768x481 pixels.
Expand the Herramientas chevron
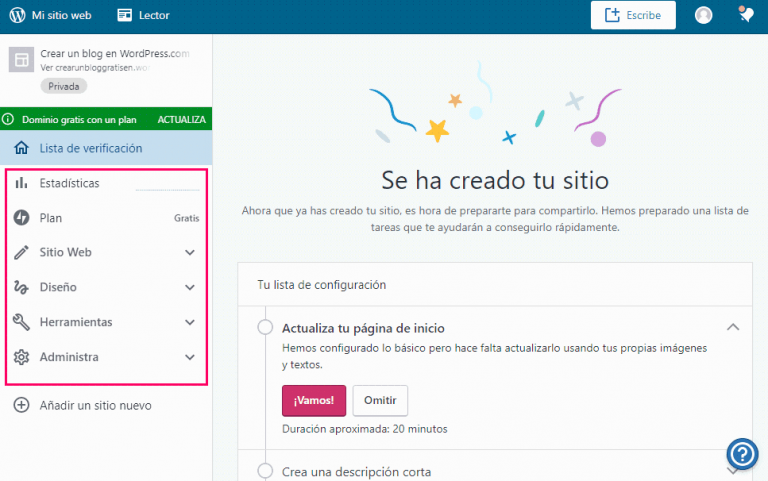[x=190, y=322]
